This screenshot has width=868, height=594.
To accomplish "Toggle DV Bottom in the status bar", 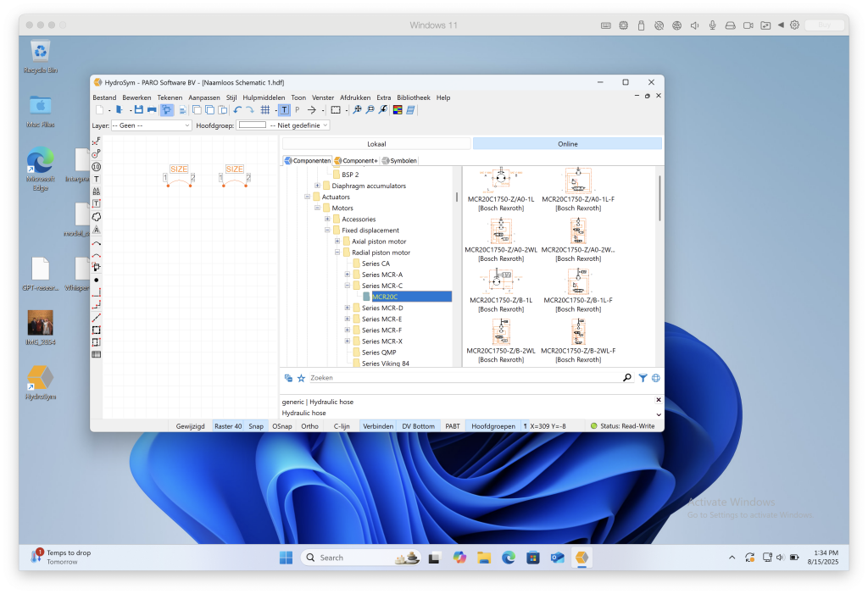I will pyautogui.click(x=418, y=426).
